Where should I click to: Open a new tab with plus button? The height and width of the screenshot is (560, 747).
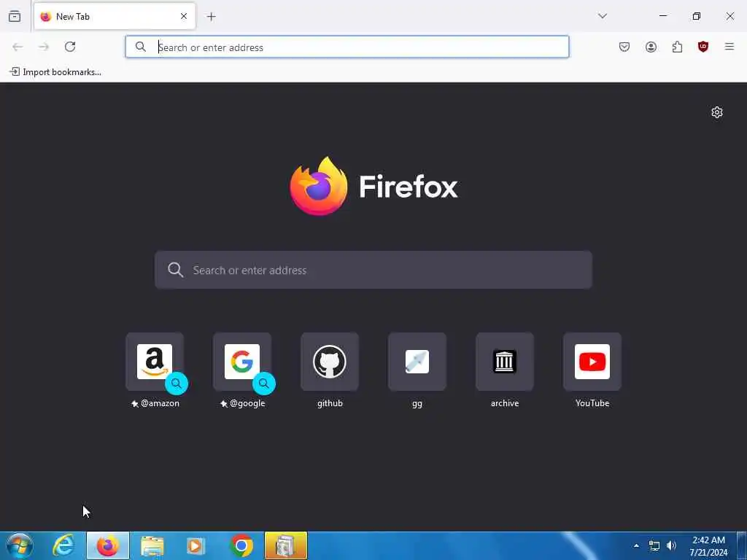pos(211,17)
